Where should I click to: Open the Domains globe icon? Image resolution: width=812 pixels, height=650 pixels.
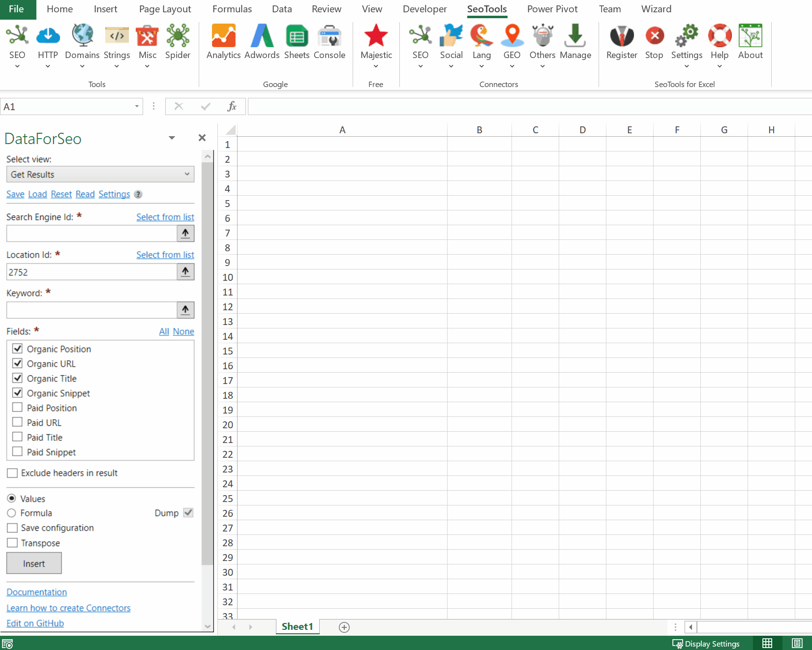point(82,35)
